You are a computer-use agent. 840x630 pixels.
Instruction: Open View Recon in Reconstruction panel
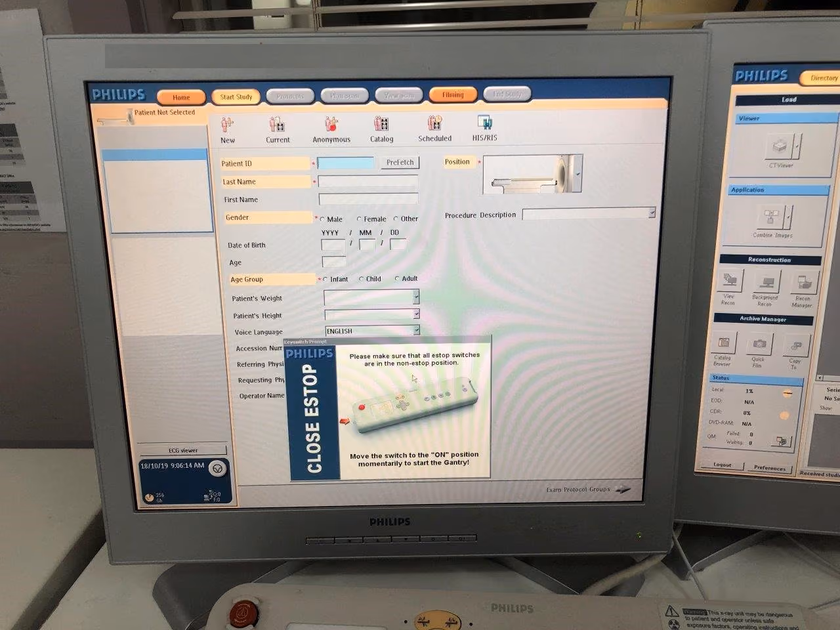coord(729,281)
